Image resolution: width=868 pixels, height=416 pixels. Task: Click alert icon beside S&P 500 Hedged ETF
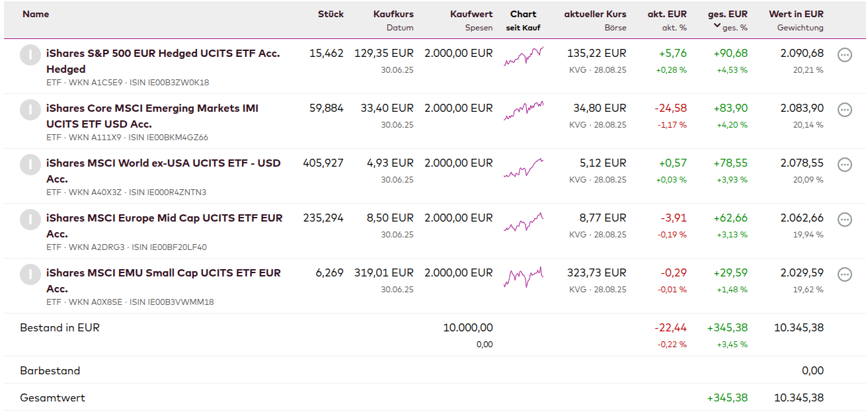pyautogui.click(x=30, y=55)
